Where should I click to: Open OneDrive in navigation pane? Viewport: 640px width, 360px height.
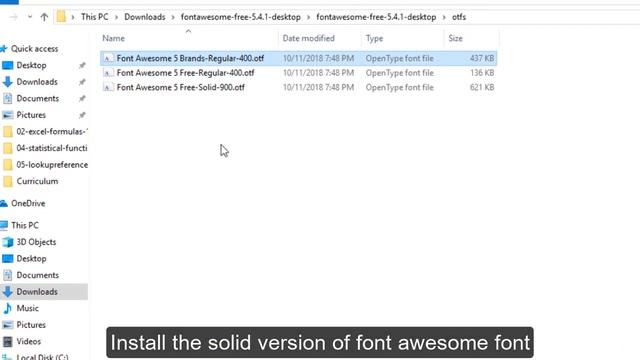(28, 203)
